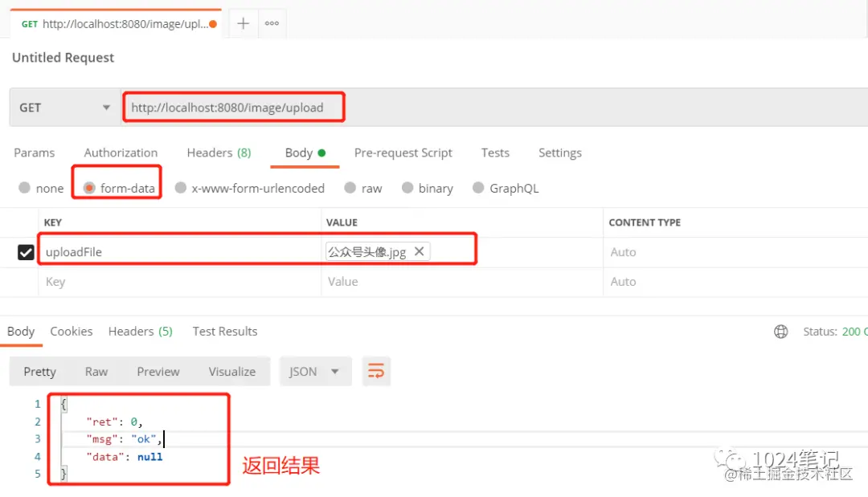Viewport: 868px width, 497px height.
Task: Switch to the Preview response view
Action: 158,371
